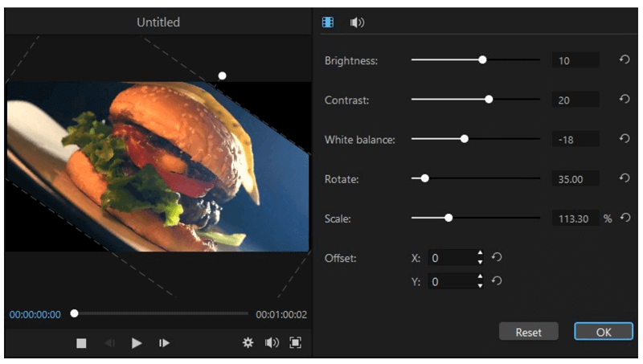Click the playback seek bar handle
This screenshot has width=643, height=364.
74,313
